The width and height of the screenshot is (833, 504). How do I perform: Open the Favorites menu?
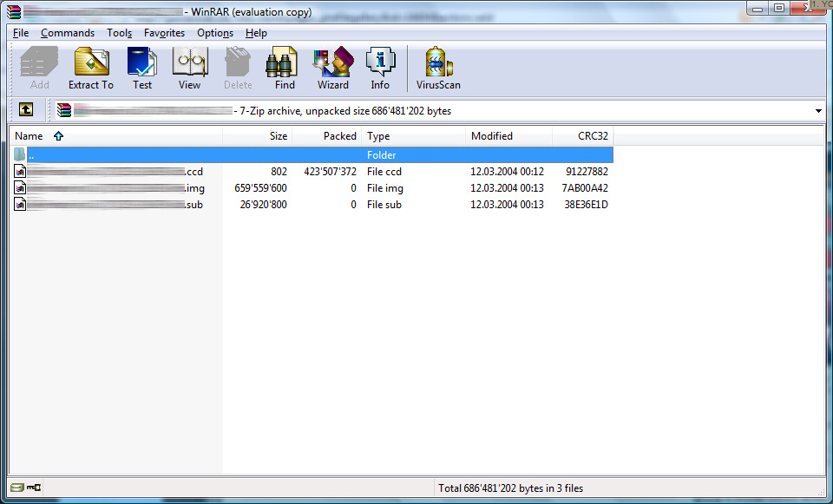pos(164,33)
